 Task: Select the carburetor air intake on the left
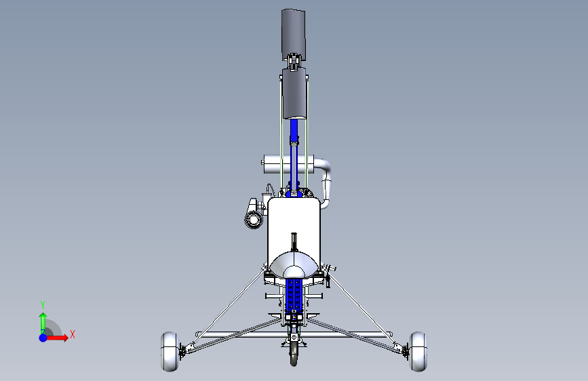[254, 219]
